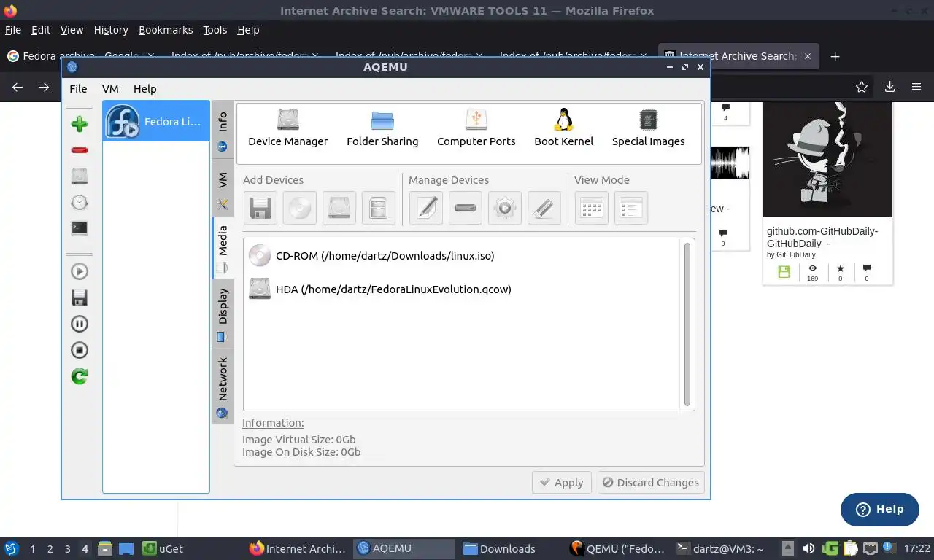This screenshot has height=560, width=934.
Task: Switch to the Media vertical tab
Action: click(x=223, y=248)
